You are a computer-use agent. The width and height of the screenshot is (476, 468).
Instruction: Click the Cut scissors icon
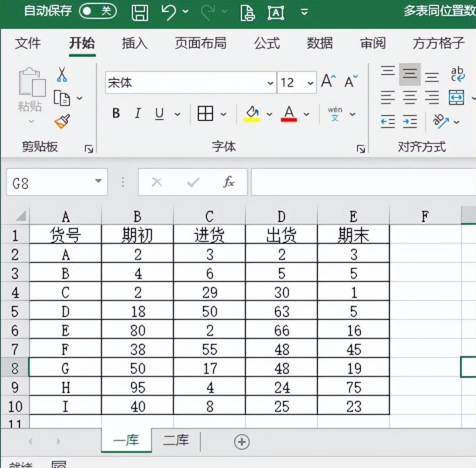(62, 74)
